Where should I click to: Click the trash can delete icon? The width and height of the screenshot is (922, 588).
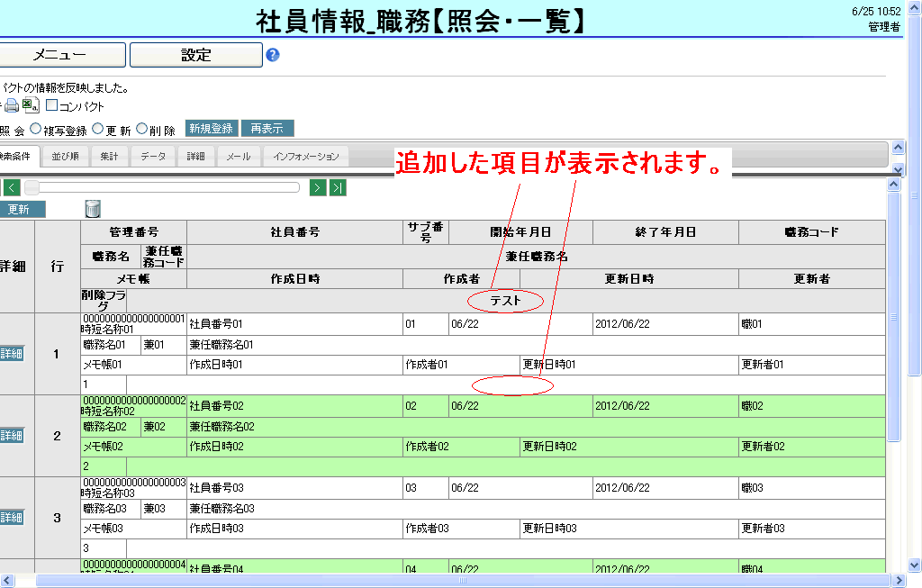pos(93,209)
